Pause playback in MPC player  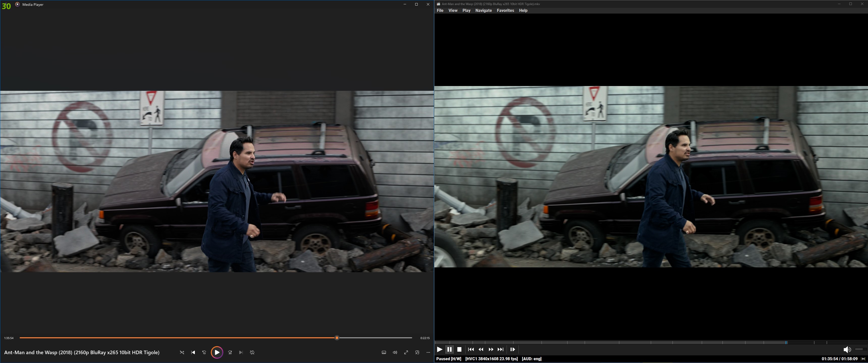click(x=450, y=349)
